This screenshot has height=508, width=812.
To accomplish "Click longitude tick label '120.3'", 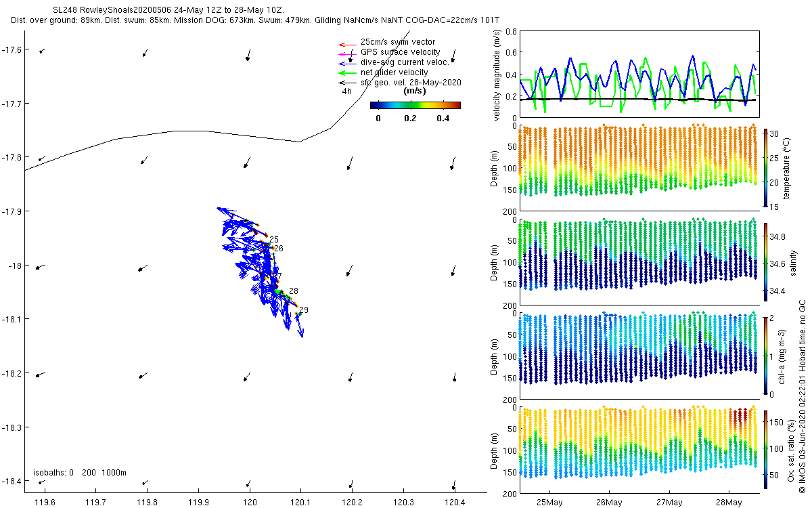I will tap(403, 502).
